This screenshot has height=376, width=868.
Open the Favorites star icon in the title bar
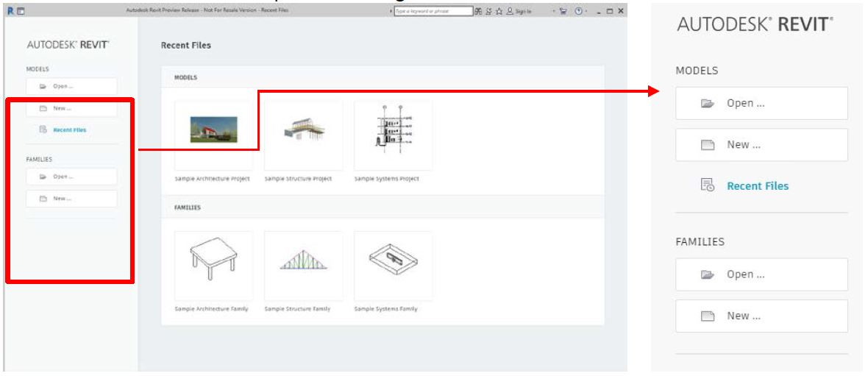point(499,11)
